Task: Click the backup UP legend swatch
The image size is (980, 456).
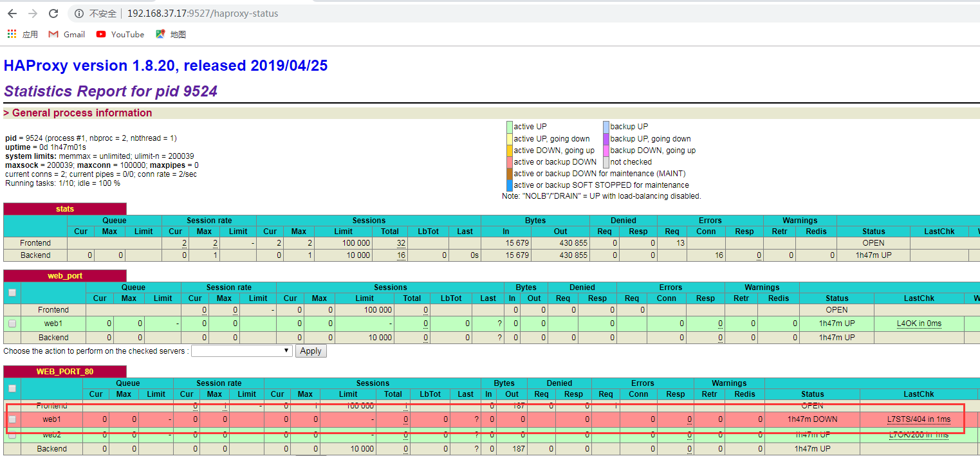Action: click(606, 127)
